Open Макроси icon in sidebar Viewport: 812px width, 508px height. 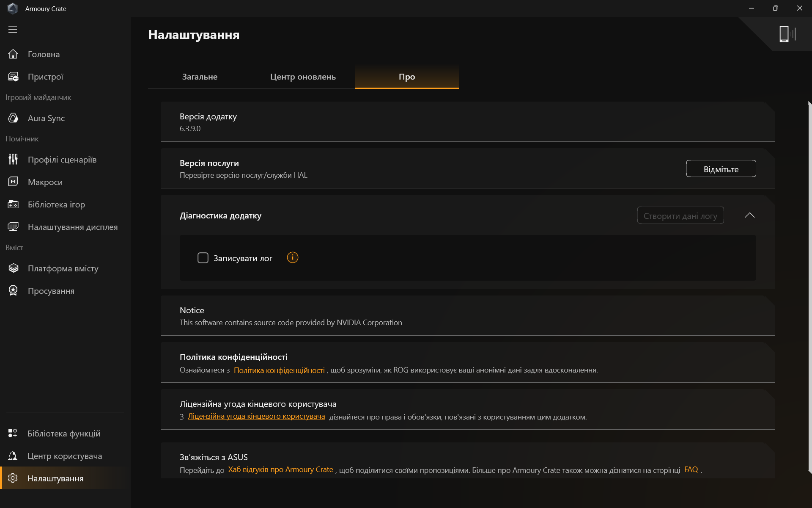(x=13, y=182)
